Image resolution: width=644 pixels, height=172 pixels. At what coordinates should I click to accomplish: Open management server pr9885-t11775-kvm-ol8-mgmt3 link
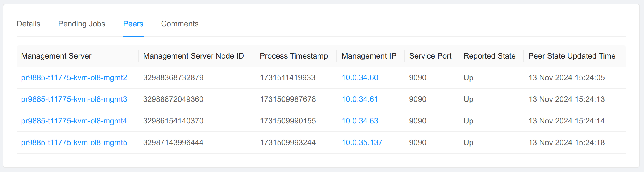(74, 99)
